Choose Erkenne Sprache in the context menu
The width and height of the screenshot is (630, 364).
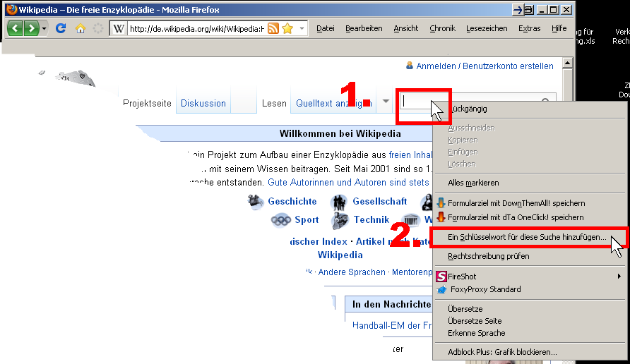[x=477, y=333]
